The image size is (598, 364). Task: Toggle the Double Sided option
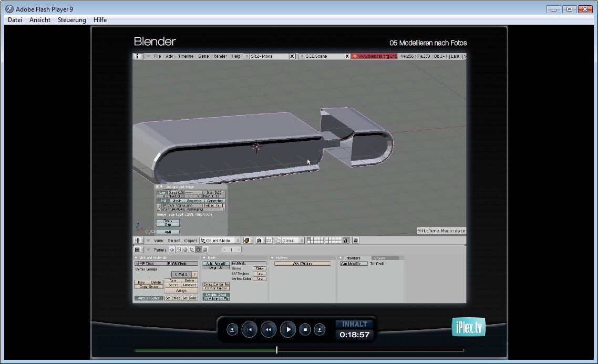pyautogui.click(x=215, y=294)
